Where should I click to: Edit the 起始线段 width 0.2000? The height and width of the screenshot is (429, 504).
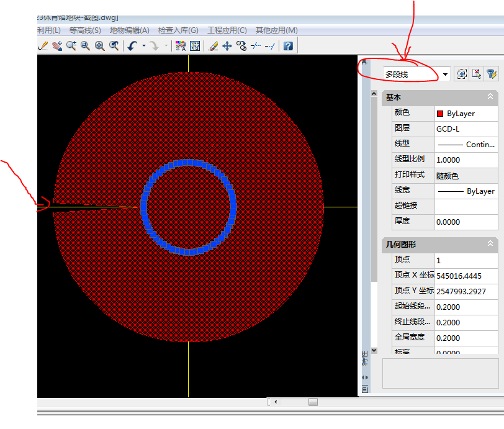coord(466,307)
